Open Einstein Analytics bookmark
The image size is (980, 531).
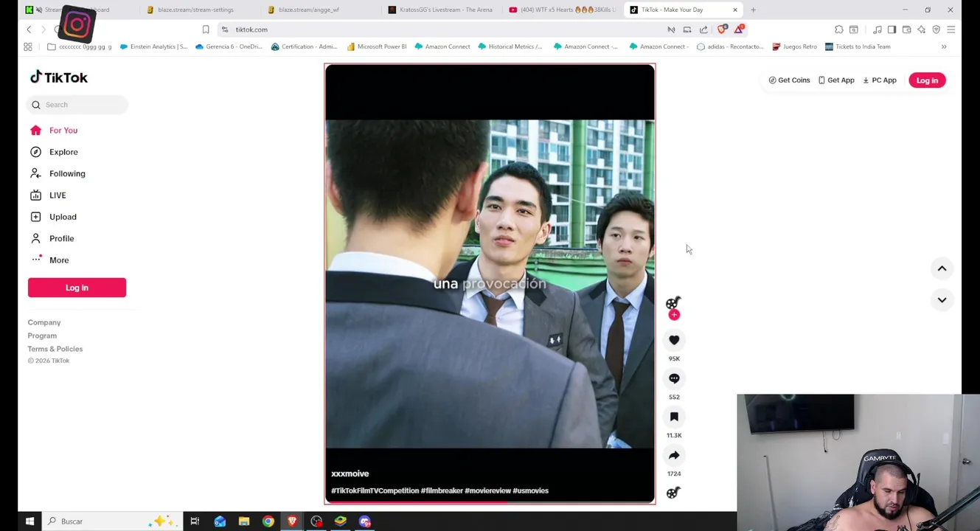click(x=153, y=46)
